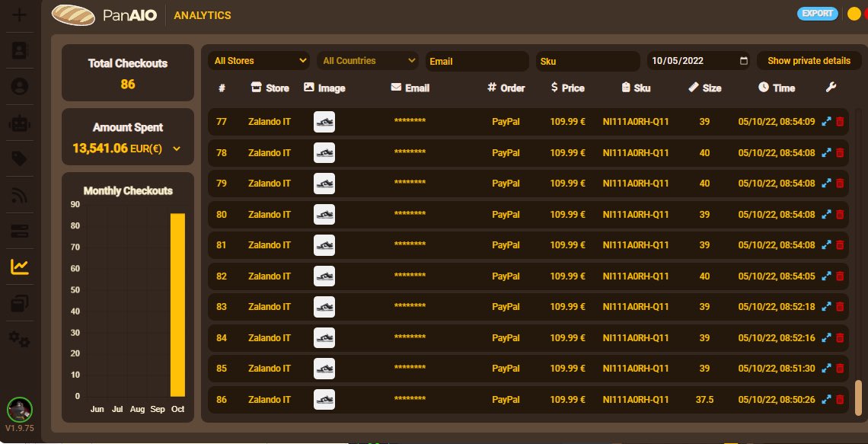The image size is (868, 444).
Task: Open the bot tasks sidebar icon
Action: point(19,123)
